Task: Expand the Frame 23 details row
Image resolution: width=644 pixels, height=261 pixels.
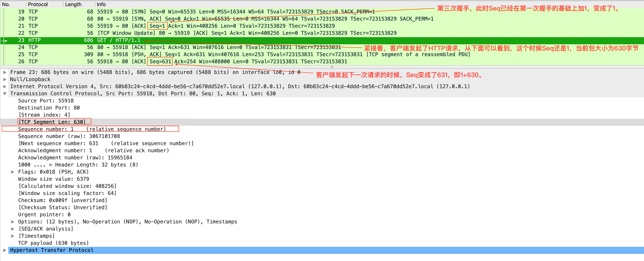Action: coord(5,72)
